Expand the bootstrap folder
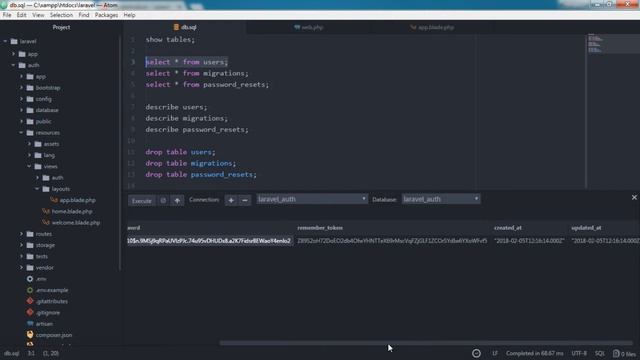 (22, 87)
